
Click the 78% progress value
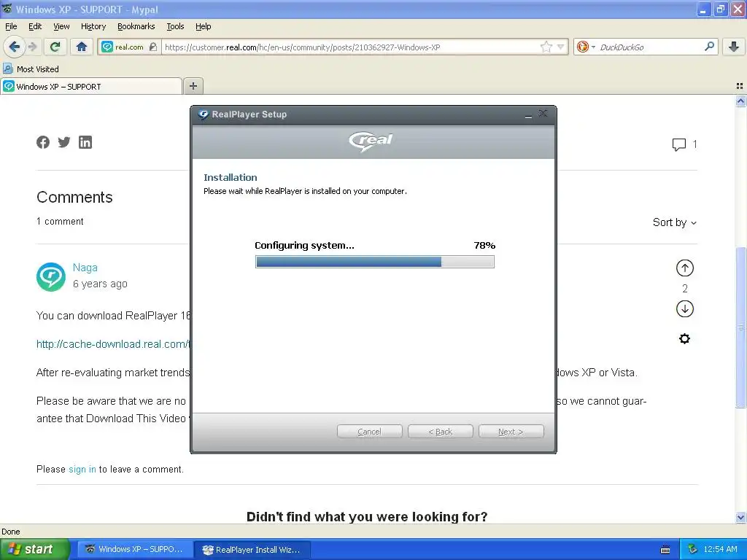click(x=484, y=245)
